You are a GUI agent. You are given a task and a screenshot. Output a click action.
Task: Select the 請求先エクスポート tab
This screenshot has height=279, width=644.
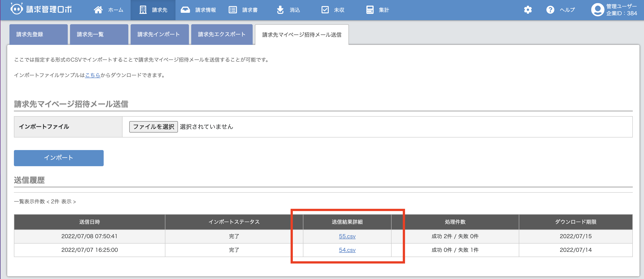pyautogui.click(x=221, y=35)
